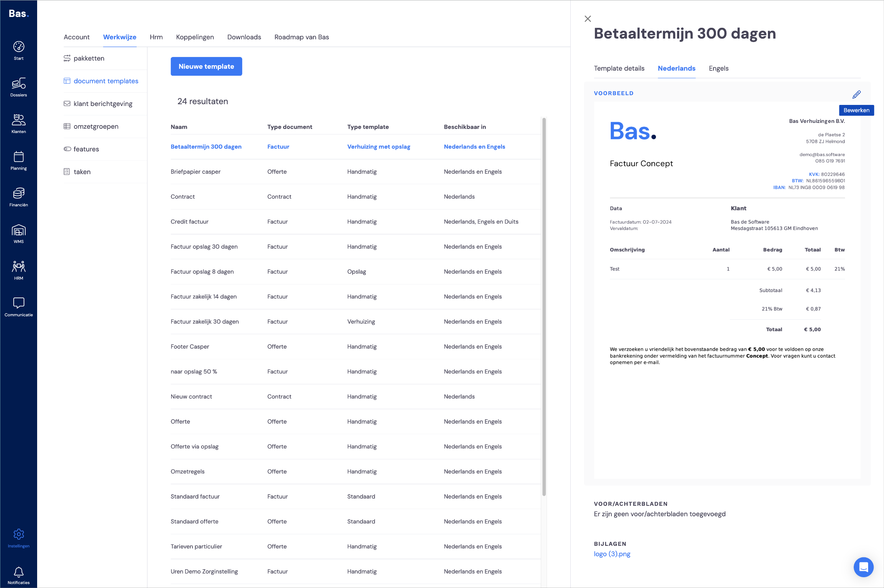The height and width of the screenshot is (588, 884).
Task: Click the Bas logo in the sidebar
Action: tap(18, 14)
